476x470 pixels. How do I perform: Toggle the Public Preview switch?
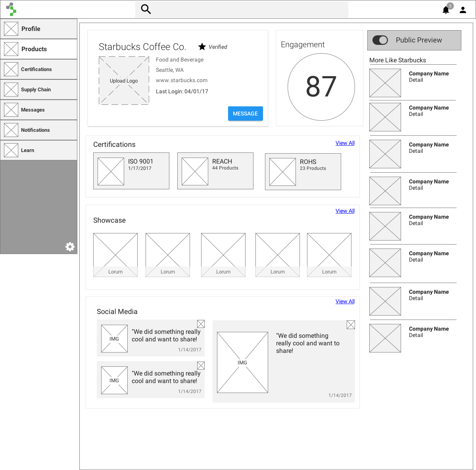pos(380,40)
